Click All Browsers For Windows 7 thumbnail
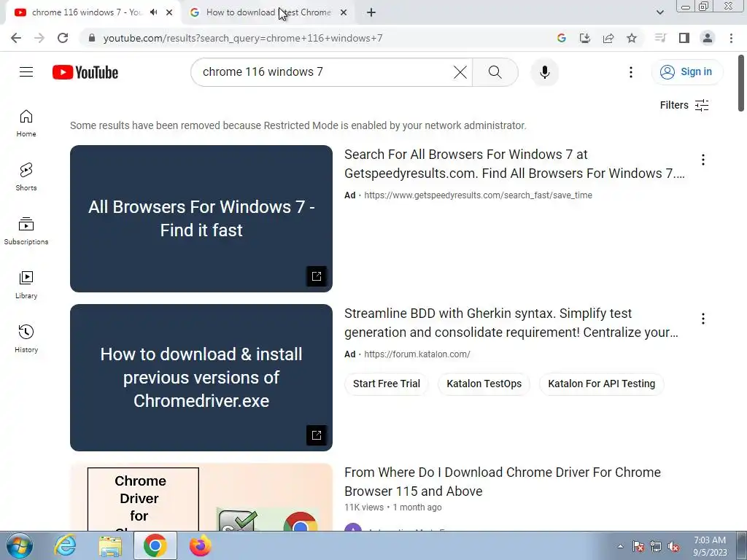The width and height of the screenshot is (747, 560). [201, 219]
